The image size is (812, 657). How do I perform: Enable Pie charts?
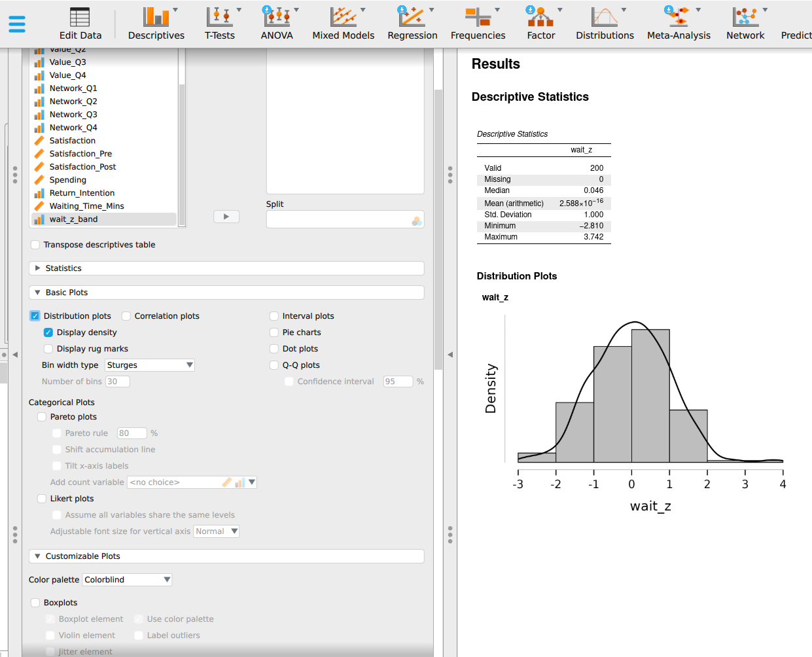(274, 332)
